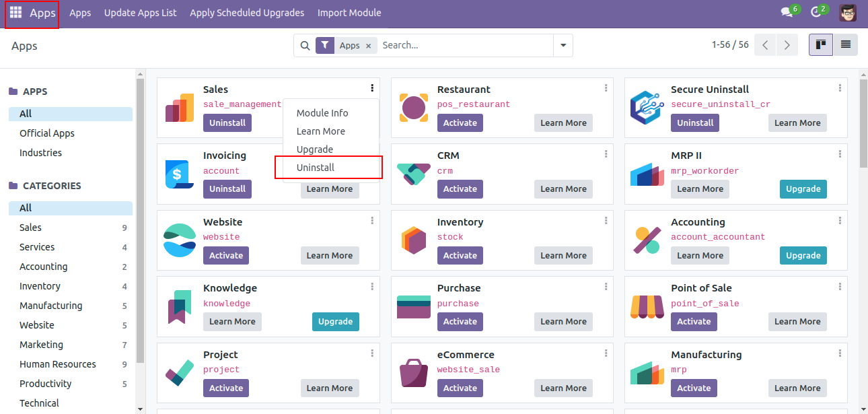Screen dimensions: 868x414
Task: Switch to Kanban view
Action: pyautogui.click(x=821, y=45)
